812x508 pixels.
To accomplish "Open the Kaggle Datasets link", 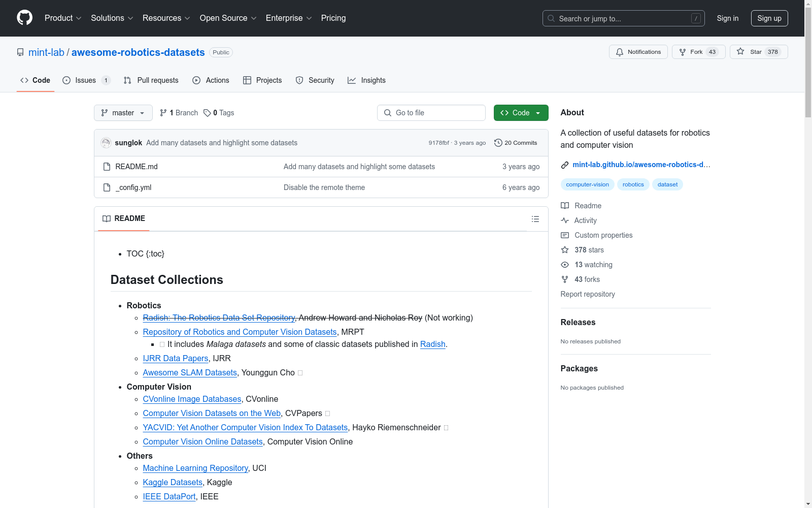I will [x=173, y=482].
